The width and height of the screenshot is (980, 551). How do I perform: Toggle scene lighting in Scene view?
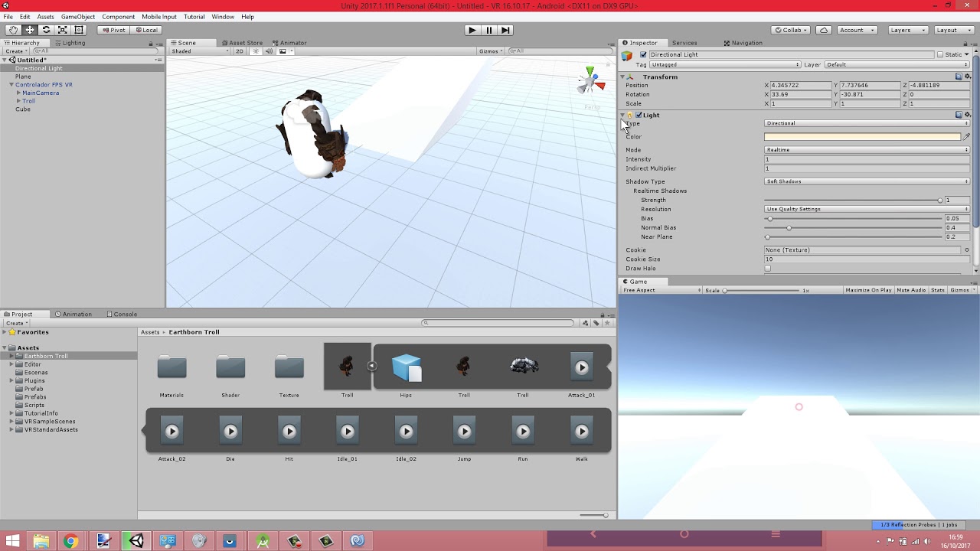pos(256,51)
